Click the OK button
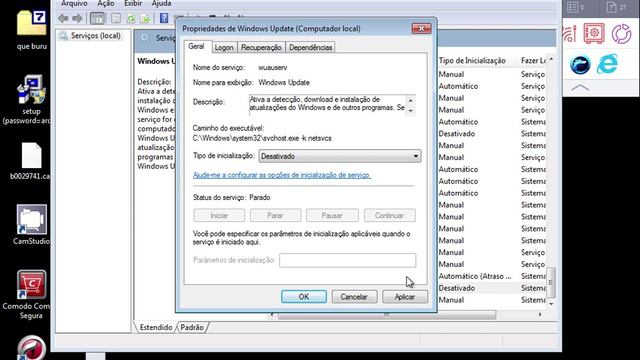Screen dimensions: 640x360 (x=304, y=297)
